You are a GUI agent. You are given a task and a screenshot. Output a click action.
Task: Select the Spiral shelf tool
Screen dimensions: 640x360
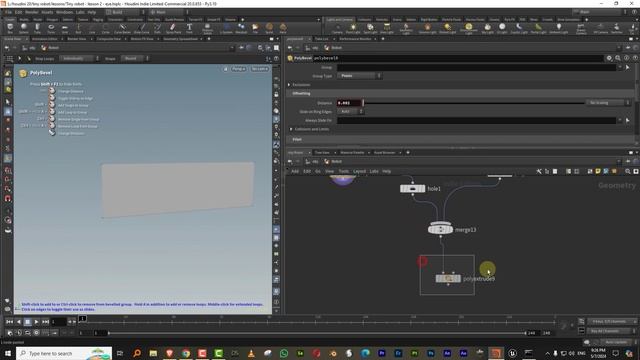269,28
